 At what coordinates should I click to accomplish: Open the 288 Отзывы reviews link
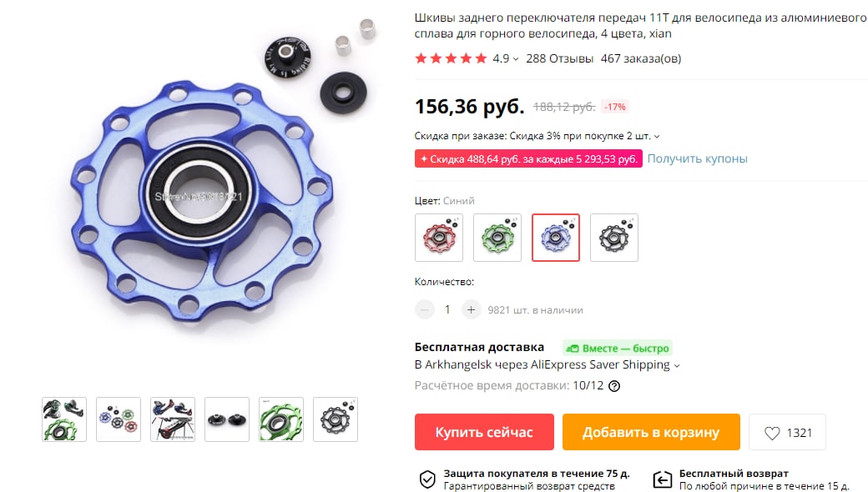pyautogui.click(x=560, y=58)
